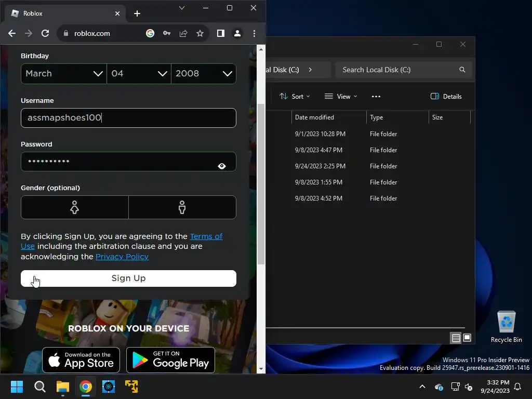Open Chrome side panel
532x399 pixels.
(220, 33)
